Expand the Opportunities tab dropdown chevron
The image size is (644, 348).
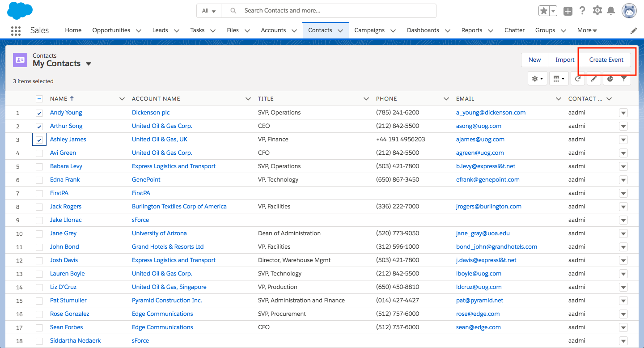(x=139, y=31)
